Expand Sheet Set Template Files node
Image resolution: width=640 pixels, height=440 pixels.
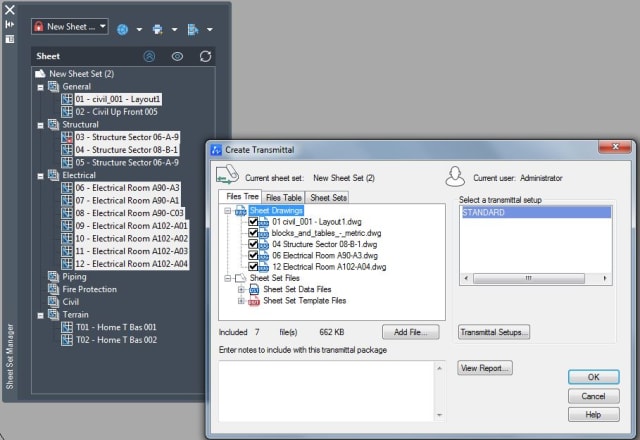pyautogui.click(x=241, y=301)
